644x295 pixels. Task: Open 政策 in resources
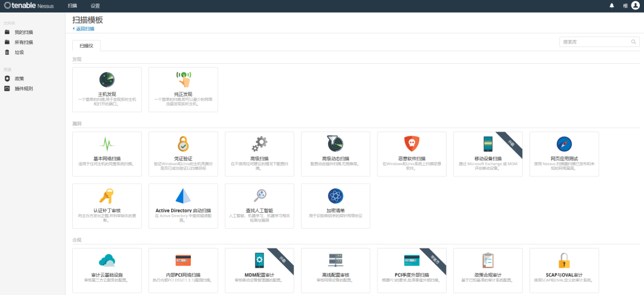click(19, 78)
